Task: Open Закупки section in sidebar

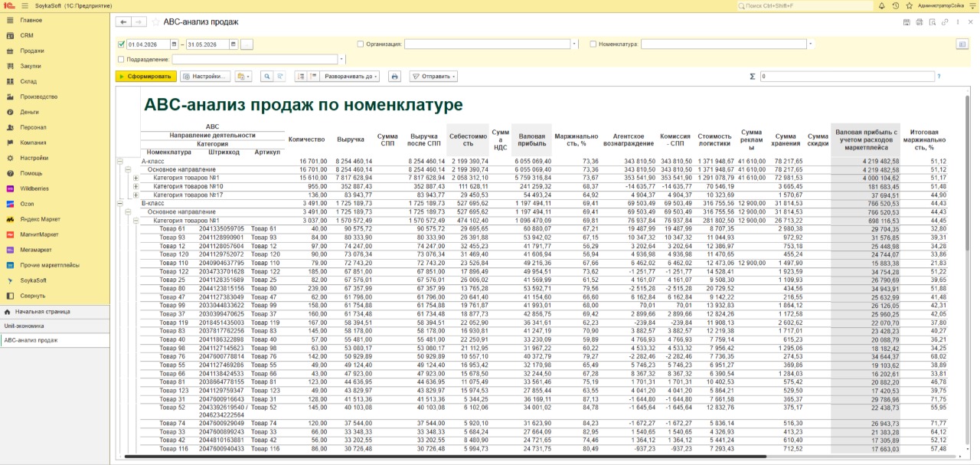Action: click(x=31, y=66)
